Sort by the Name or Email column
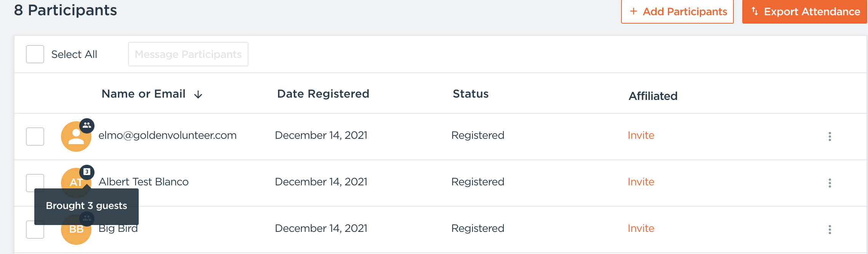Image resolution: width=868 pixels, height=254 pixels. pyautogui.click(x=144, y=94)
